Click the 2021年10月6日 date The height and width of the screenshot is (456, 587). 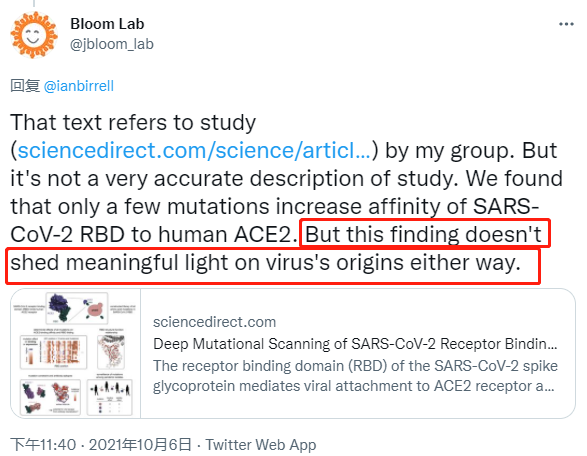(140, 445)
